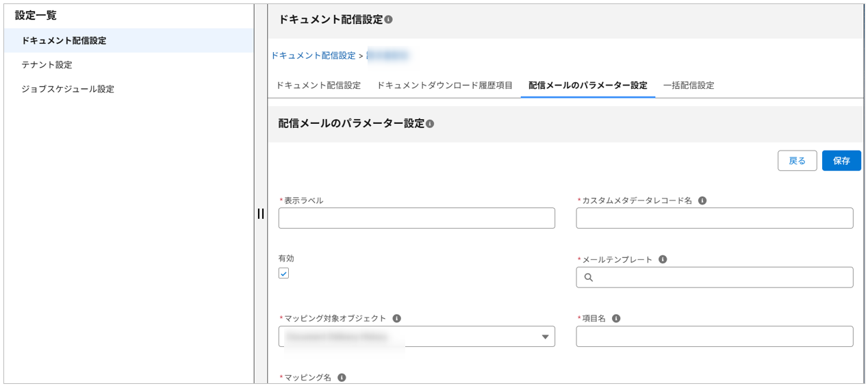Click the 戻る button
The width and height of the screenshot is (868, 388).
[x=797, y=161]
